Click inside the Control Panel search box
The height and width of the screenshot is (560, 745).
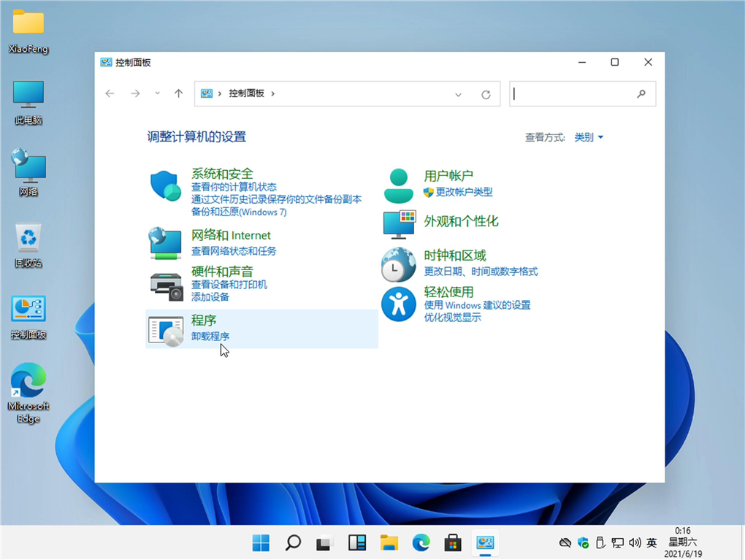(577, 93)
